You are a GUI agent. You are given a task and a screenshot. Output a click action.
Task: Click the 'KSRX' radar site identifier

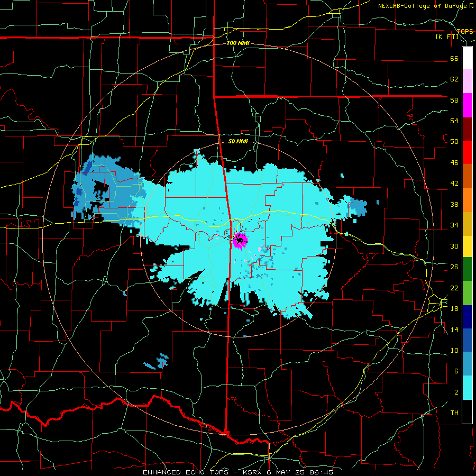click(x=253, y=472)
